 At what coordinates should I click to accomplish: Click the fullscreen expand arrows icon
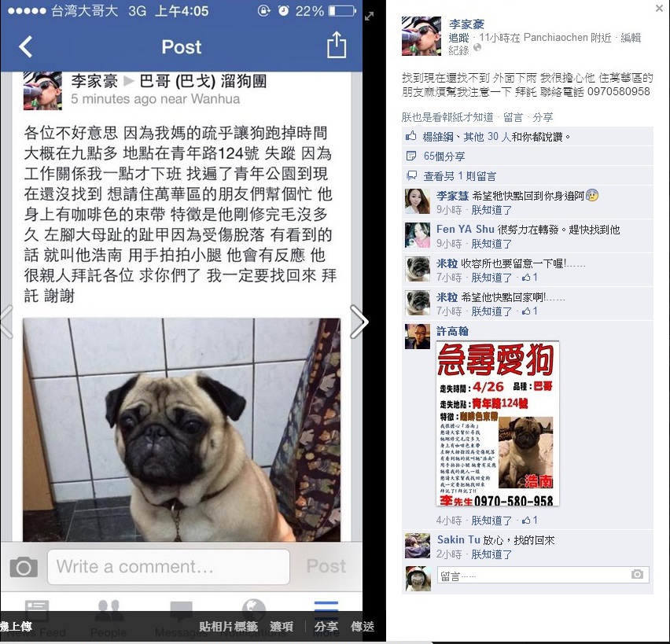click(x=369, y=17)
